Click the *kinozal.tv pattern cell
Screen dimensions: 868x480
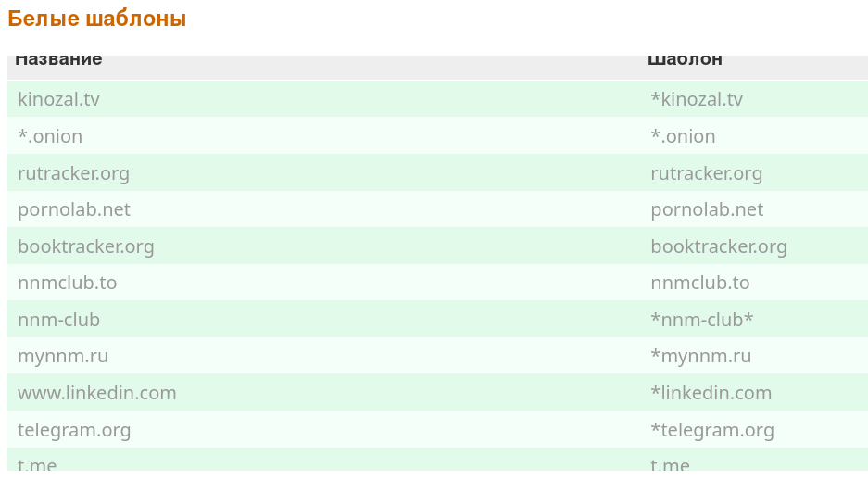(697, 99)
